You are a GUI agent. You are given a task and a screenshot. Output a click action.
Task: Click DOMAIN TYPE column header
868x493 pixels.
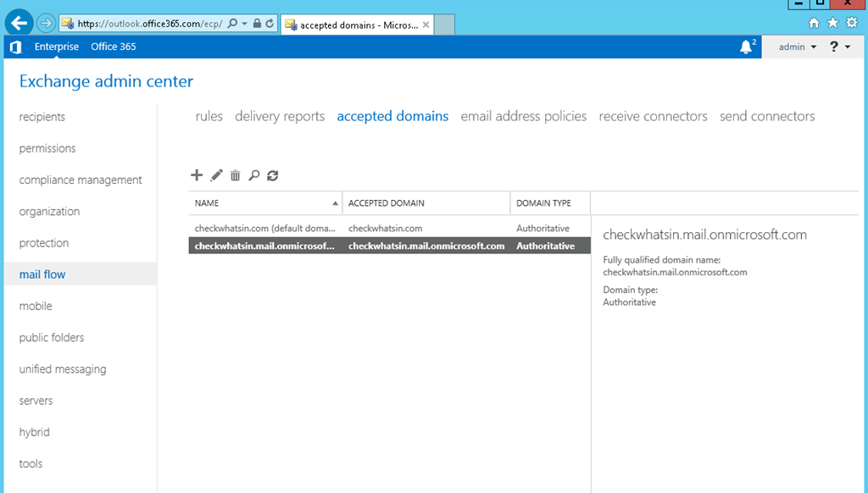pos(550,203)
